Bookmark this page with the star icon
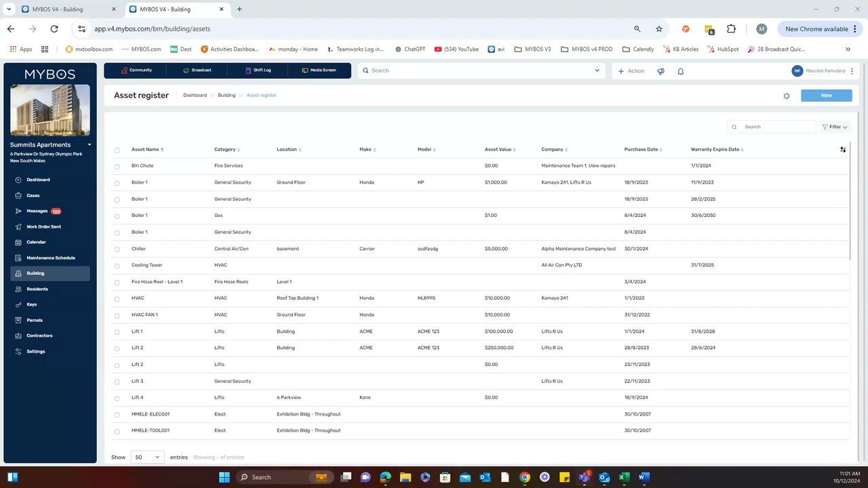The width and height of the screenshot is (868, 488). (x=659, y=29)
